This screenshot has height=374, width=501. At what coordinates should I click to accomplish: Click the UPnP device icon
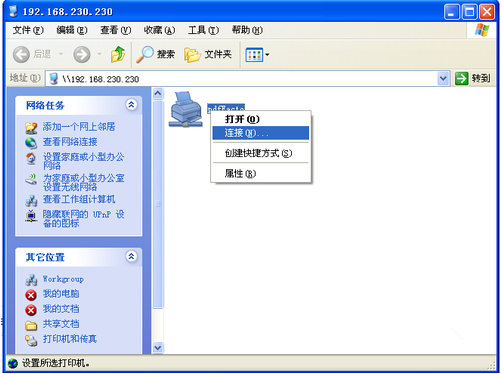click(x=31, y=215)
